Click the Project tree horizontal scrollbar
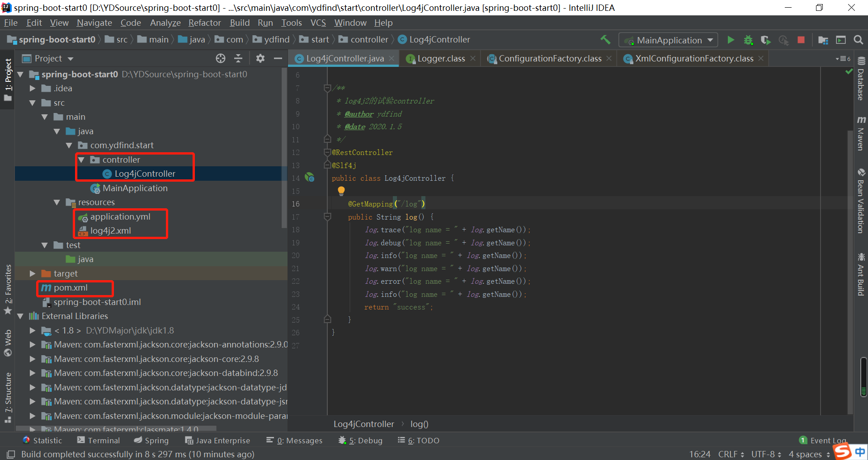The height and width of the screenshot is (460, 868). (x=116, y=428)
